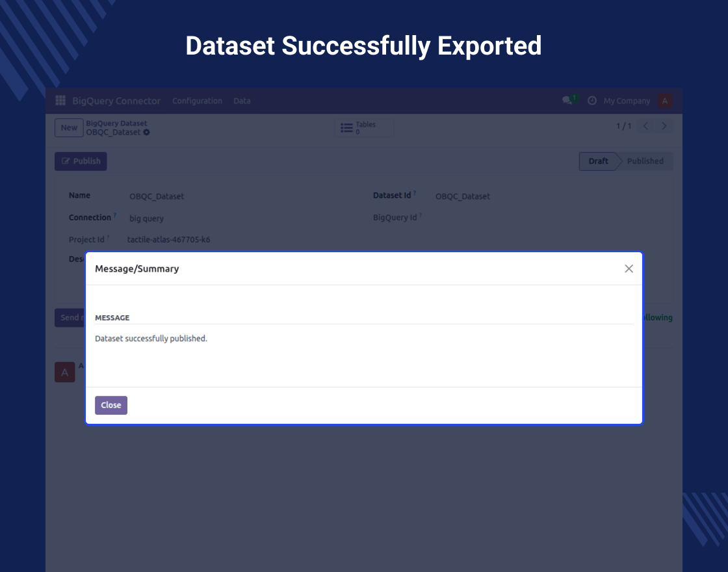Image resolution: width=728 pixels, height=572 pixels.
Task: Go to previous record arrow
Action: coord(645,126)
